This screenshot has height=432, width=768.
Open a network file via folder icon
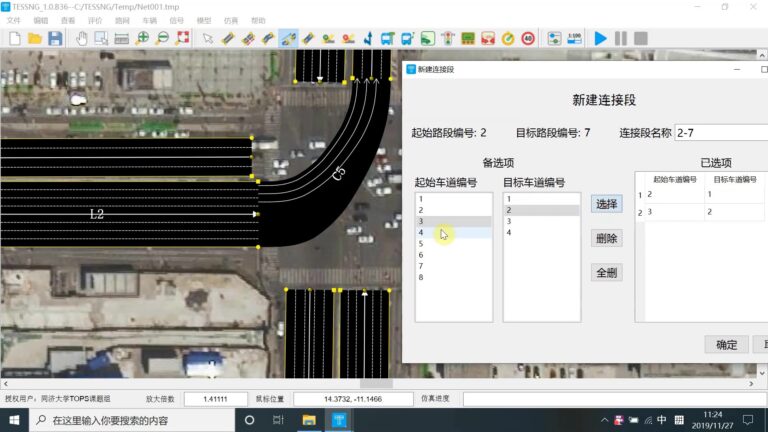tap(35, 38)
